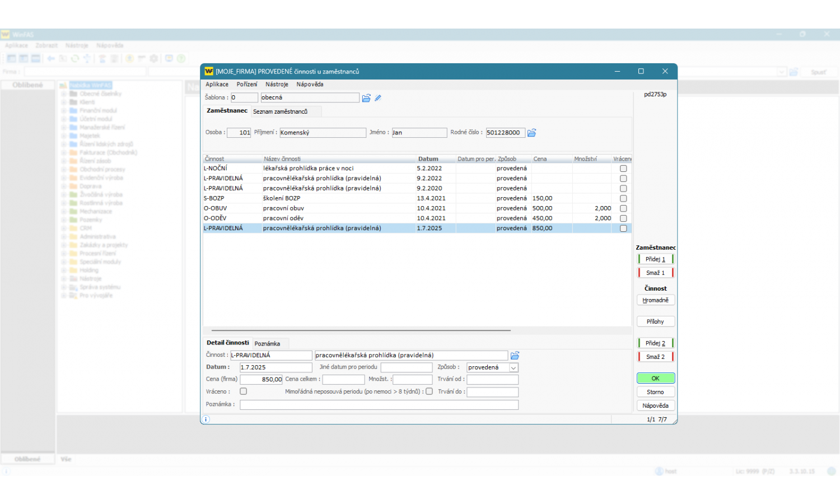This screenshot has height=504, width=840.
Task: Open Aplikace menu in the dialog
Action: coord(217,85)
